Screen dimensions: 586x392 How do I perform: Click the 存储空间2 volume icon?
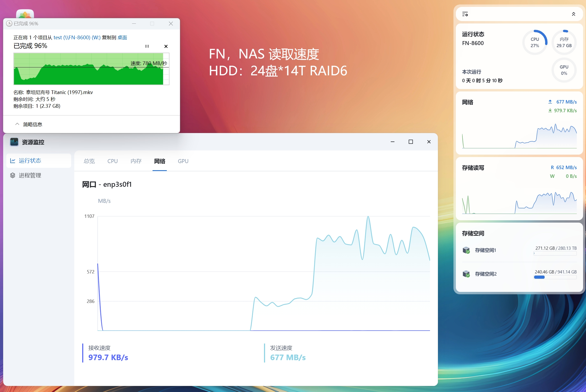[x=466, y=274]
